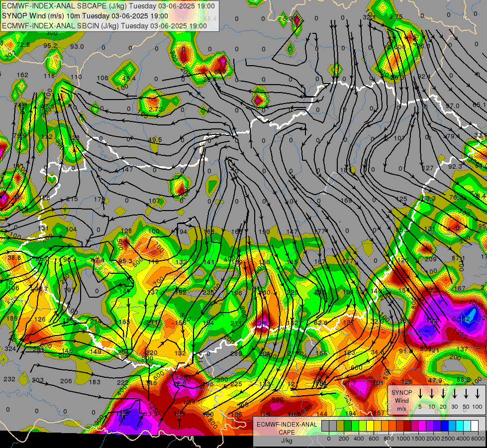Click the map value '169'
This screenshot has width=487, height=448.
tap(346, 201)
